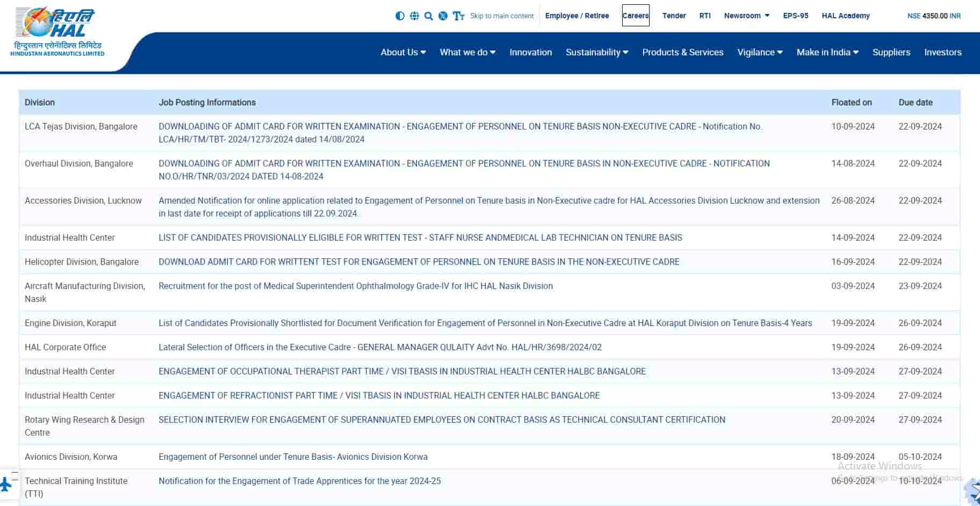
Task: Toggle visibility of Skip to main content
Action: click(501, 16)
